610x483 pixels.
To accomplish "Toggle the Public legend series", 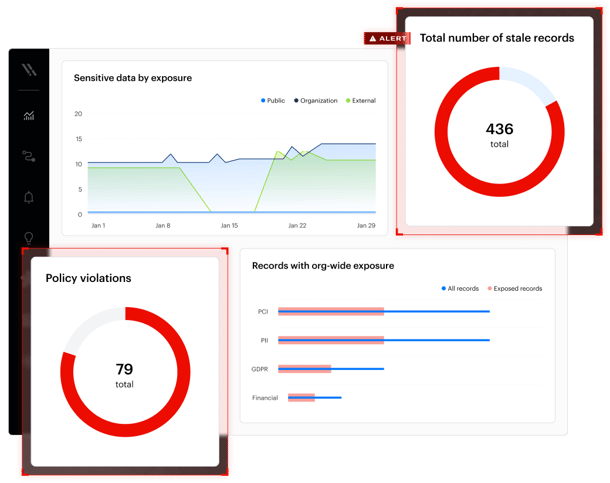I will click(273, 101).
